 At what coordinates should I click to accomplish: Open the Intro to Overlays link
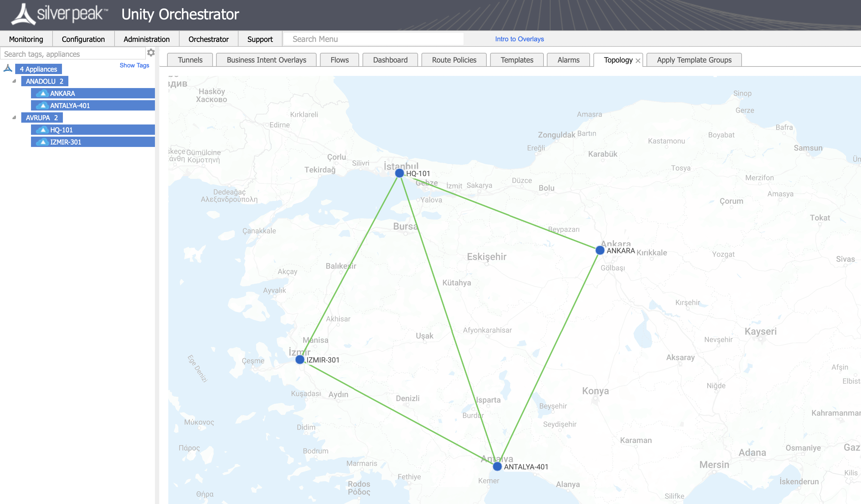[519, 39]
